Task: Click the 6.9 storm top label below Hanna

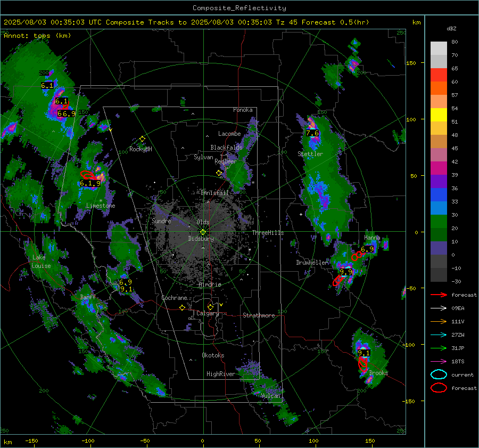Action: tap(367, 249)
